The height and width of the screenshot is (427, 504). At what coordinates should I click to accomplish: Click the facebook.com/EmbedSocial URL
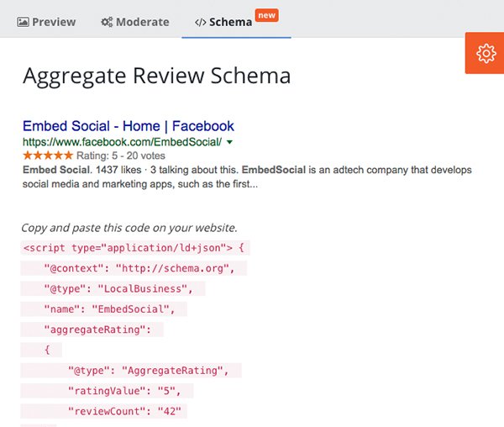(122, 142)
